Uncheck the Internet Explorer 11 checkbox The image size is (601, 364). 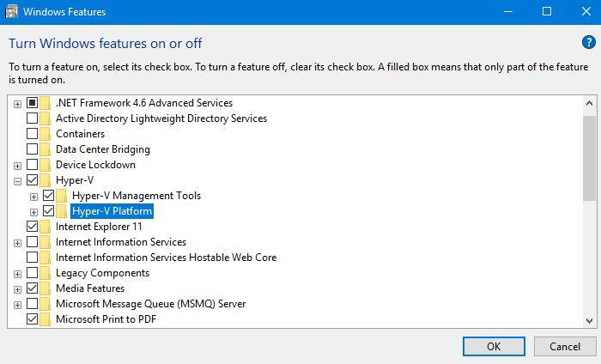tap(33, 226)
